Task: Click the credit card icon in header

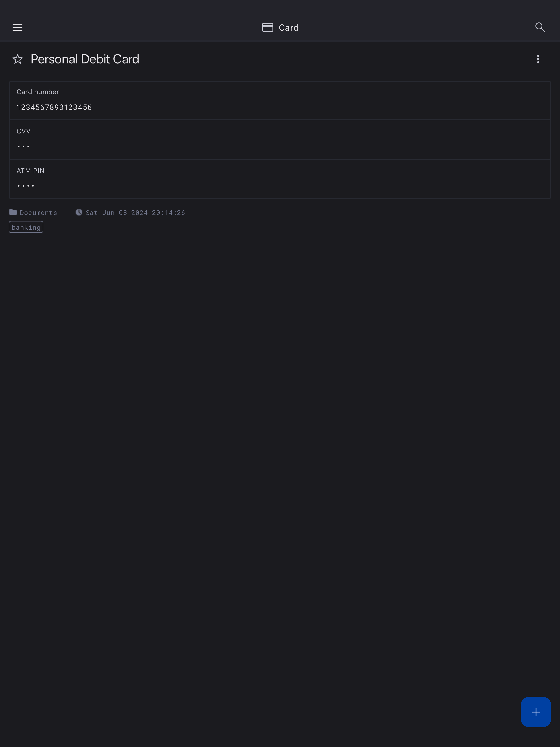Action: coord(267,27)
